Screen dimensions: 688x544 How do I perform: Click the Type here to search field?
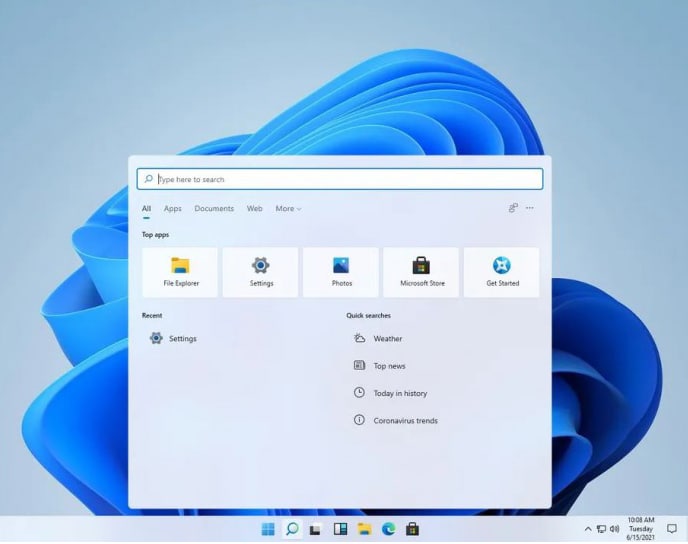[340, 179]
